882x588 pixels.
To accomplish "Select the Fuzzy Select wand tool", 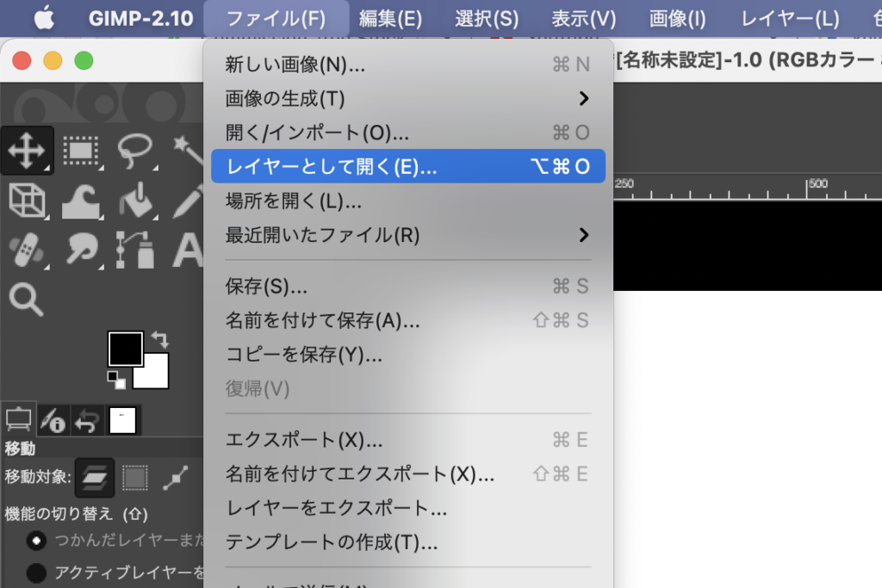I will [188, 151].
